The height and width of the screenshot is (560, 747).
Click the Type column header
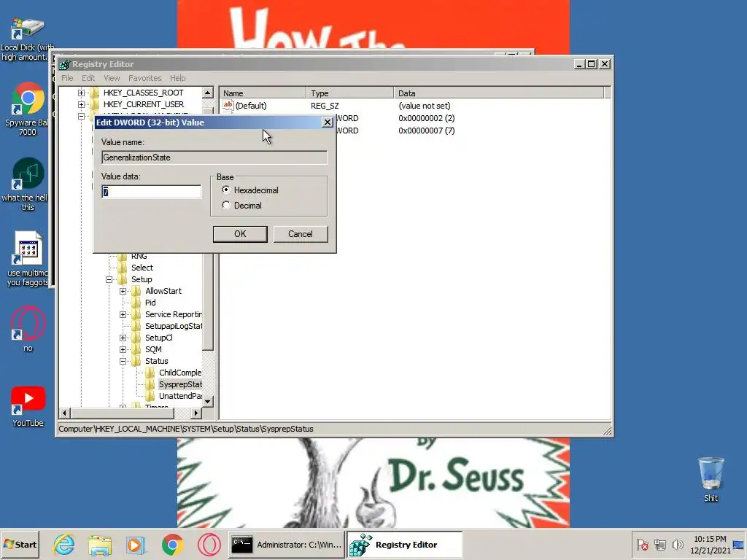click(x=350, y=93)
